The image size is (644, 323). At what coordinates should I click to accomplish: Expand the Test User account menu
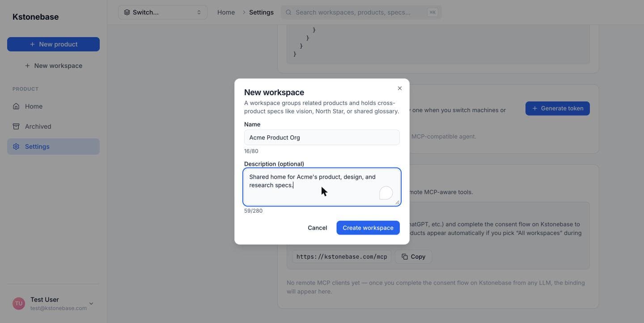[x=53, y=304]
